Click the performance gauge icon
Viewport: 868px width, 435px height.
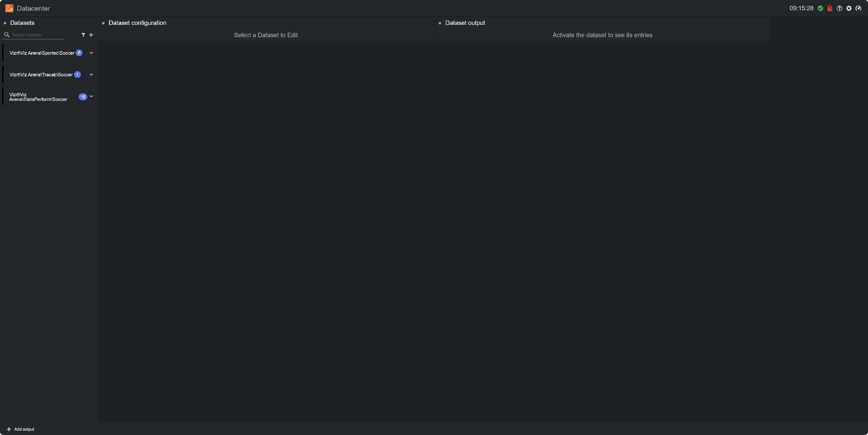pos(858,8)
